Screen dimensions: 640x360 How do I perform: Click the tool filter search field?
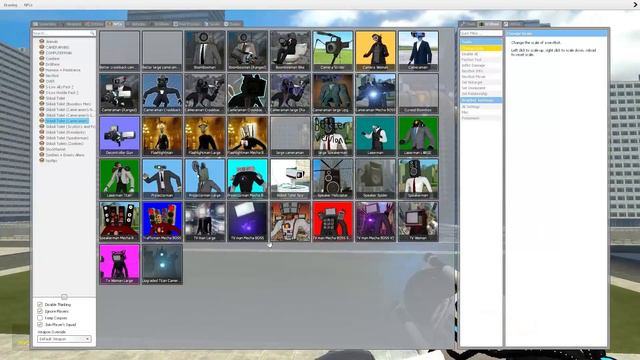tap(481, 33)
